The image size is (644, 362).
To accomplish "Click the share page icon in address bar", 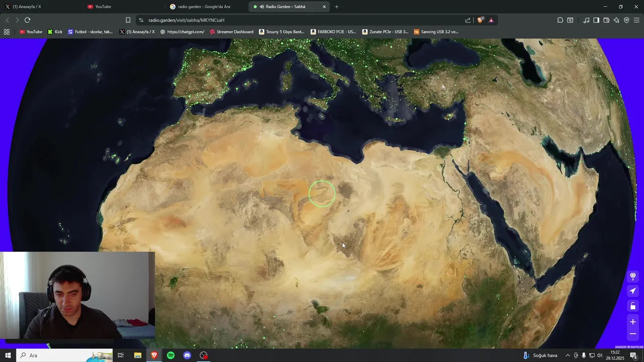I will pyautogui.click(x=468, y=20).
